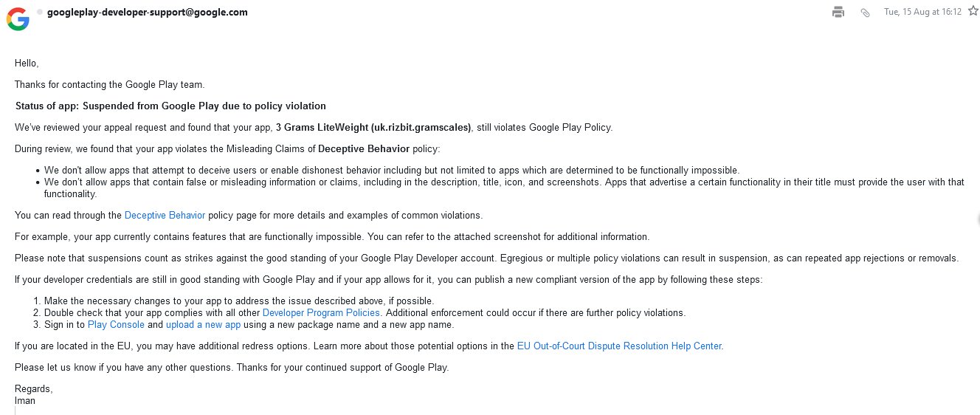The height and width of the screenshot is (415, 980).
Task: Open the attachment paperclip icon
Action: pos(865,13)
